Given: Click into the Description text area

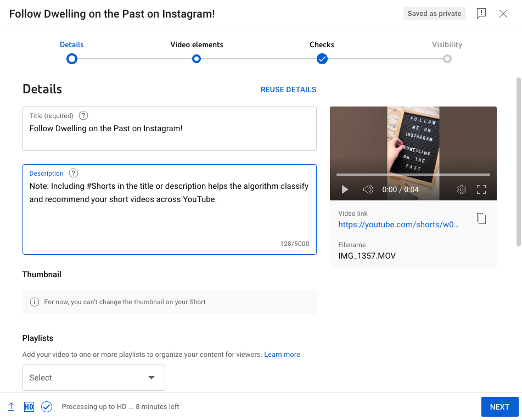Looking at the screenshot, I should click(x=170, y=209).
